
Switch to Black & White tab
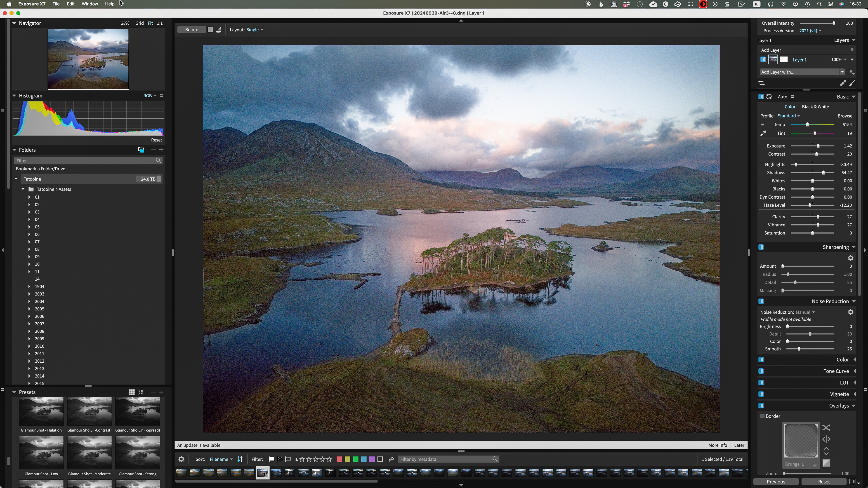point(815,107)
